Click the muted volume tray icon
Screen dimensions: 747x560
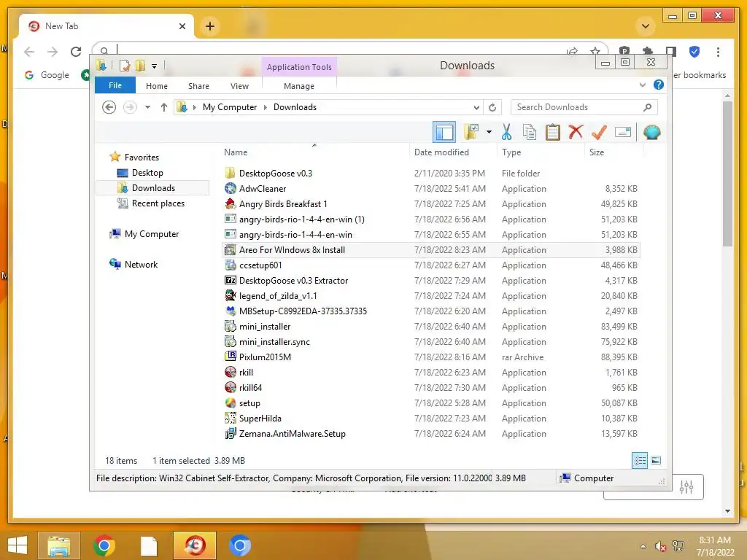coord(660,546)
